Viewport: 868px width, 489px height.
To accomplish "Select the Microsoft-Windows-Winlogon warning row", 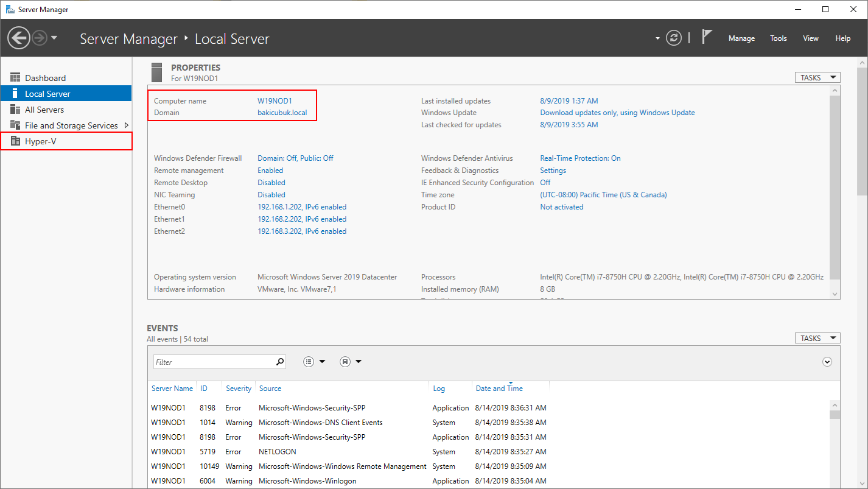I will (488, 481).
